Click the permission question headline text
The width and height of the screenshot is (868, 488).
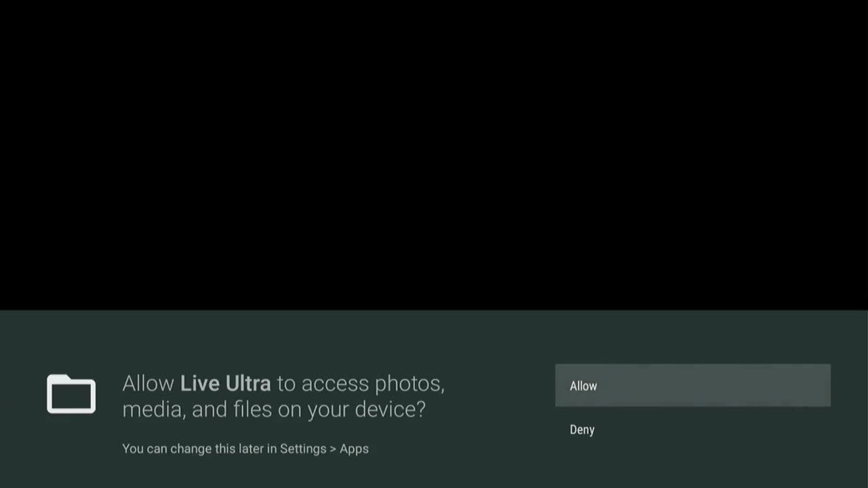pos(283,396)
